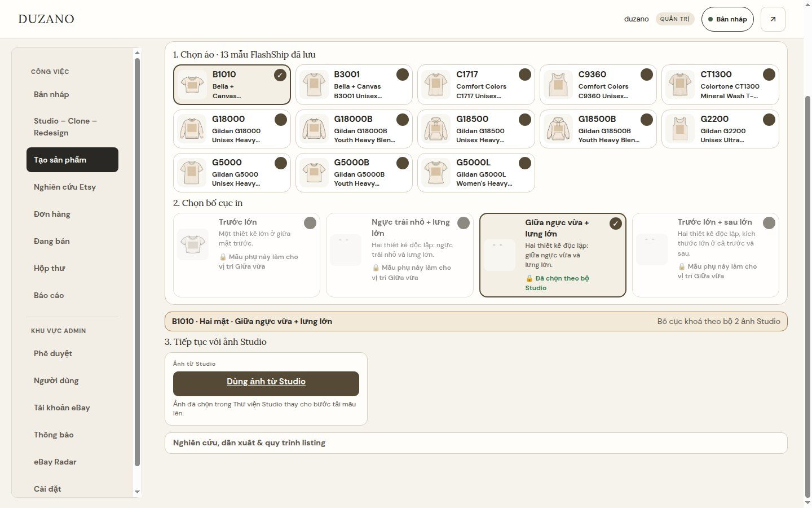Click the CT1300 shirt thumbnail icon
Screen dimensions: 812x508
click(680, 85)
